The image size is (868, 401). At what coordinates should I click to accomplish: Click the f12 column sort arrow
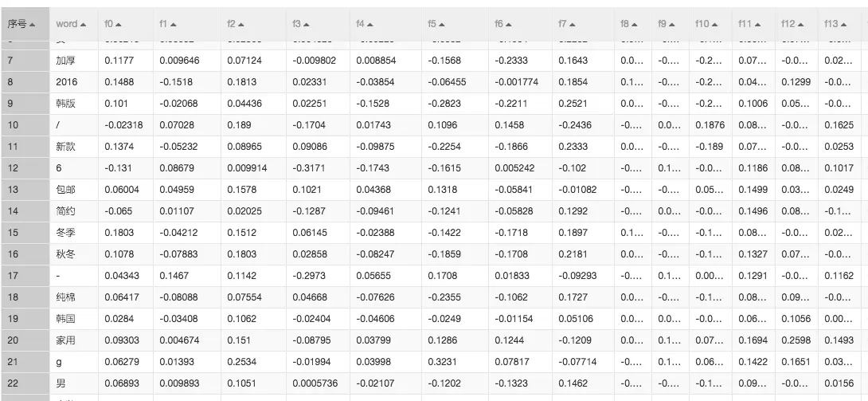800,25
